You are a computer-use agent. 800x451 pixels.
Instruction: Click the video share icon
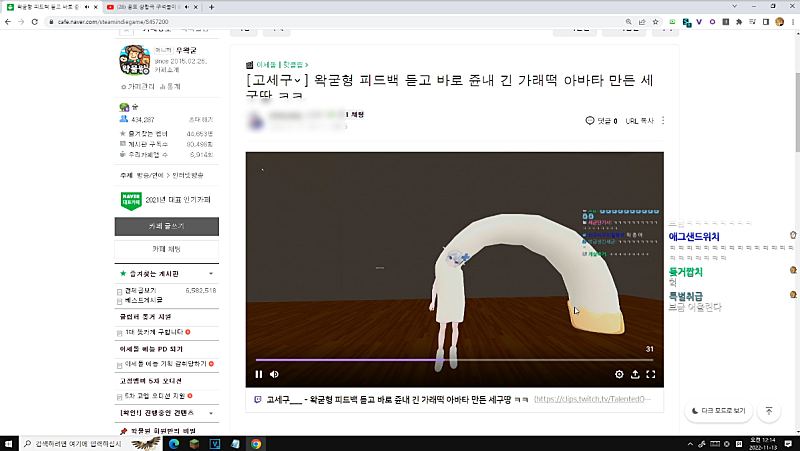[x=635, y=374]
